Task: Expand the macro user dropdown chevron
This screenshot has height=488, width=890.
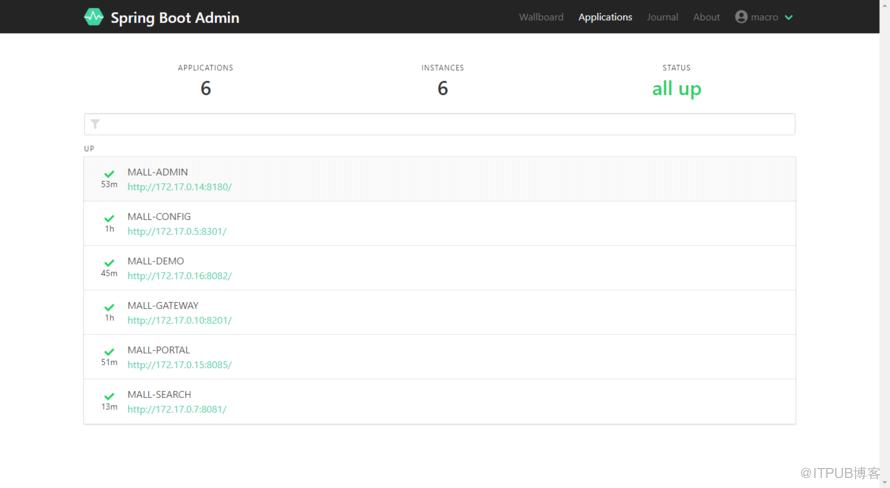Action: pos(788,18)
